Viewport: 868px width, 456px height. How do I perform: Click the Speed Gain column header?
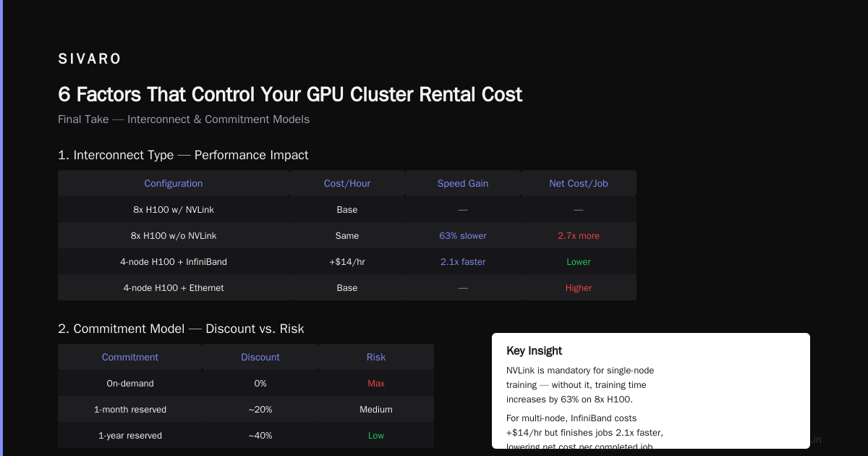(x=463, y=183)
